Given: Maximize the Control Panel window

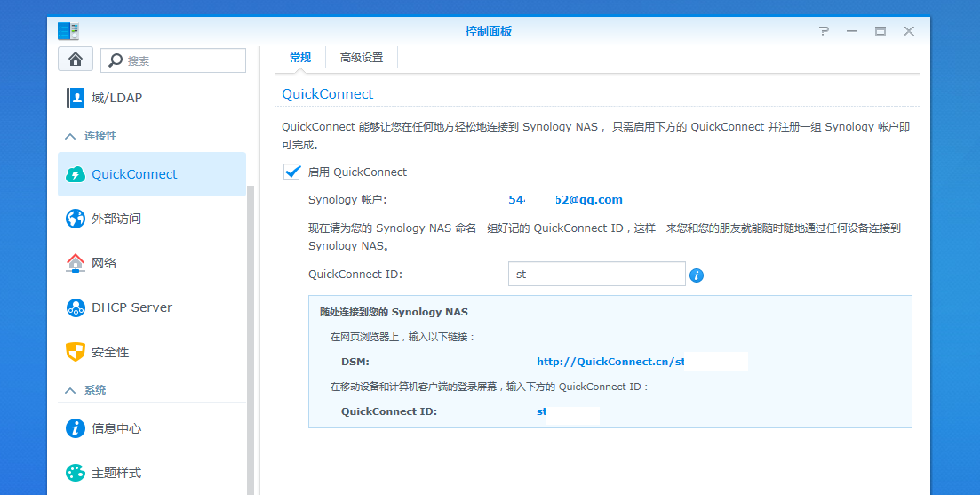Looking at the screenshot, I should click(880, 31).
